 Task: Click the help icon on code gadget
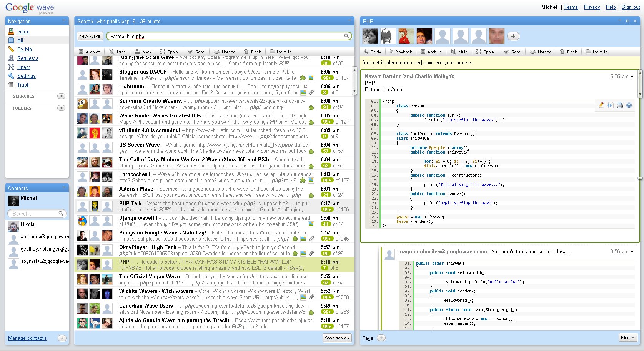pyautogui.click(x=629, y=105)
